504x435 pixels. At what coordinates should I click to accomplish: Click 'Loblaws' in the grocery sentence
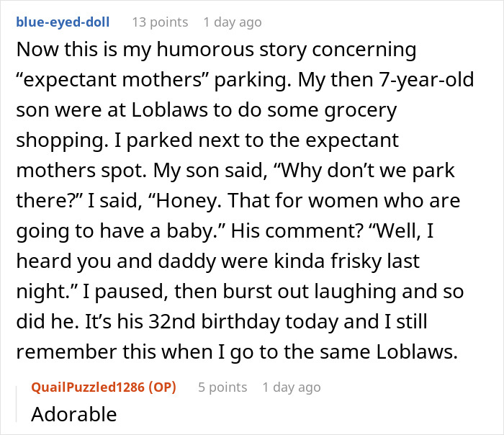[170, 109]
